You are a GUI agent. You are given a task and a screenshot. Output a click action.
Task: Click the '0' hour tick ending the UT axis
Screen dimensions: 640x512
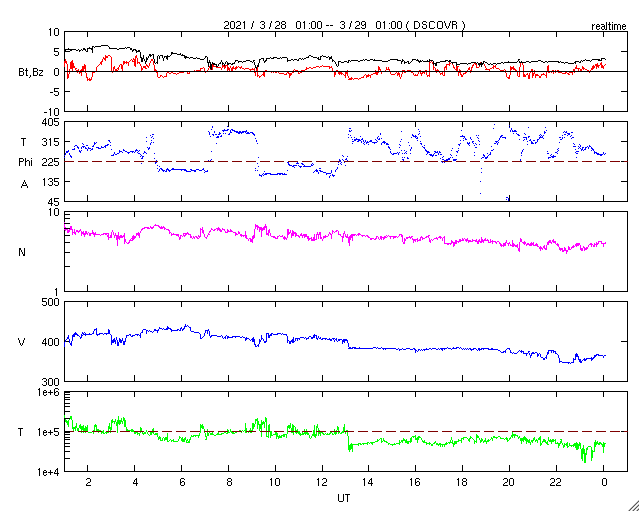(604, 483)
